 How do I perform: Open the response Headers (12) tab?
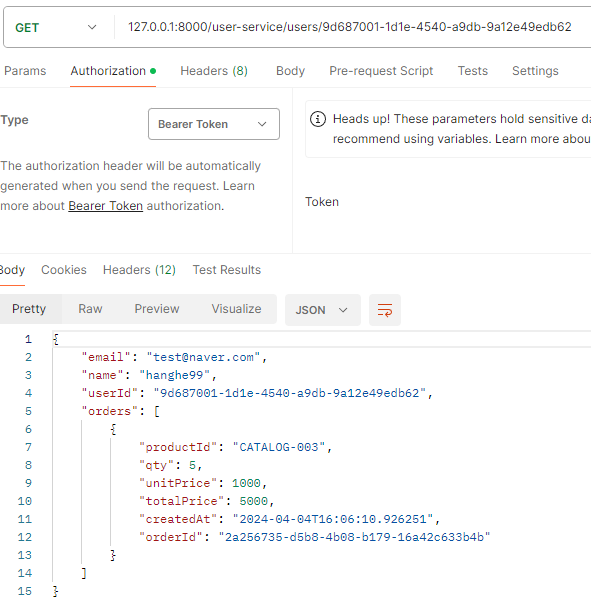[139, 270]
